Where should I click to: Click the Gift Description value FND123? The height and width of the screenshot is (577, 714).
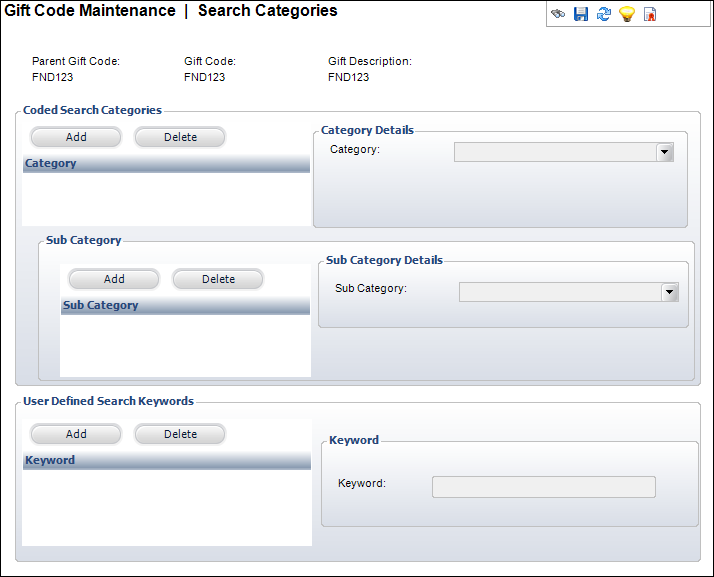point(348,77)
